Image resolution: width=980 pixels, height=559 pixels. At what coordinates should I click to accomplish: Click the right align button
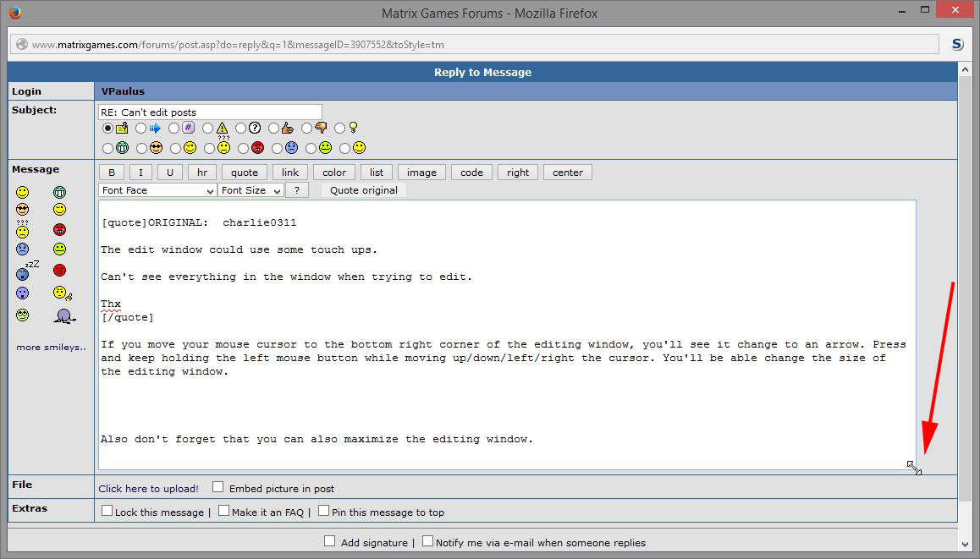point(518,173)
